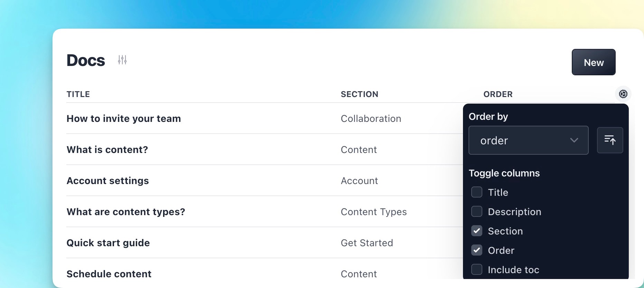Enable the Title column checkbox
The image size is (644, 288).
(477, 192)
